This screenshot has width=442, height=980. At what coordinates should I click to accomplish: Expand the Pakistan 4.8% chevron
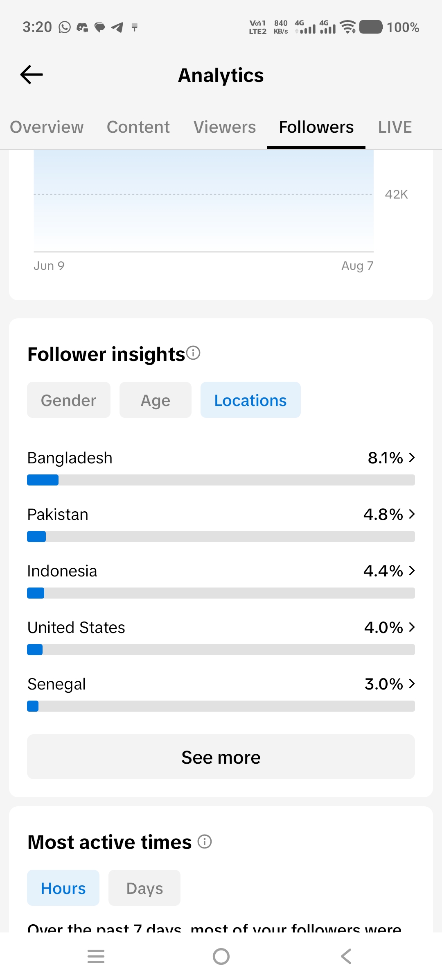click(x=412, y=514)
